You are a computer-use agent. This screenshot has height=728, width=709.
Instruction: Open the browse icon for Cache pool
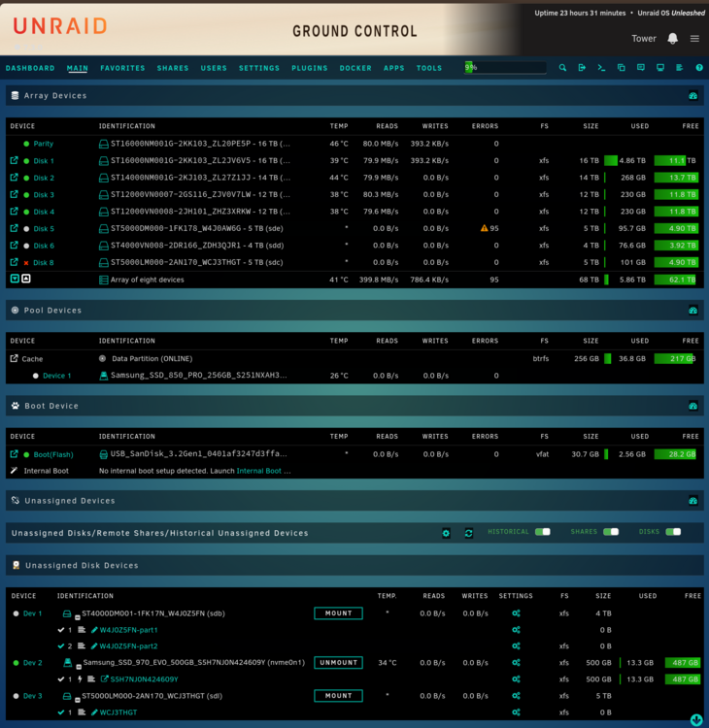pos(14,358)
